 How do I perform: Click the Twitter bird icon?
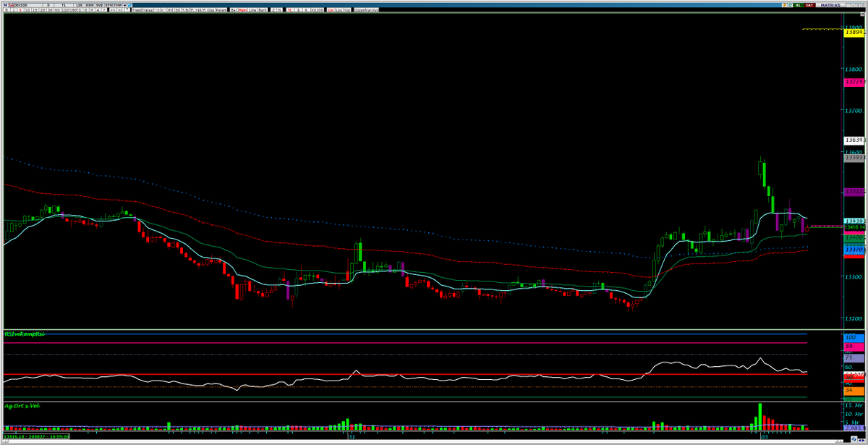(x=129, y=5)
